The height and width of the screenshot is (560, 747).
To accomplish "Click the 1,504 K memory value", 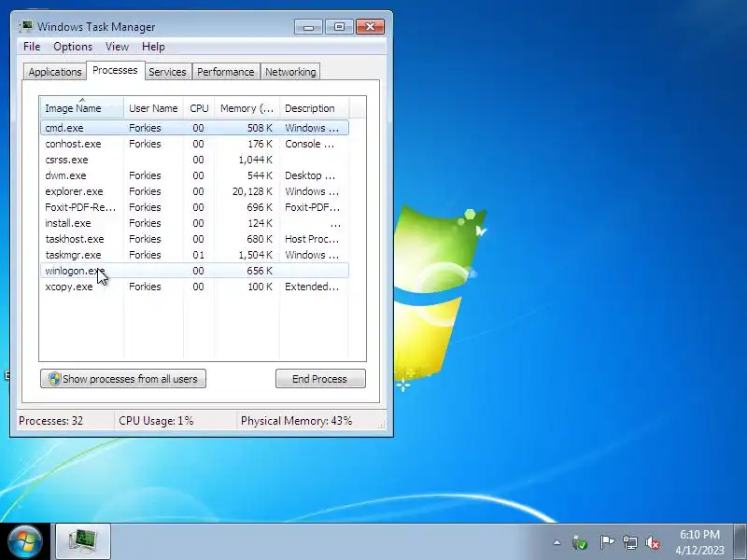I will [x=255, y=255].
